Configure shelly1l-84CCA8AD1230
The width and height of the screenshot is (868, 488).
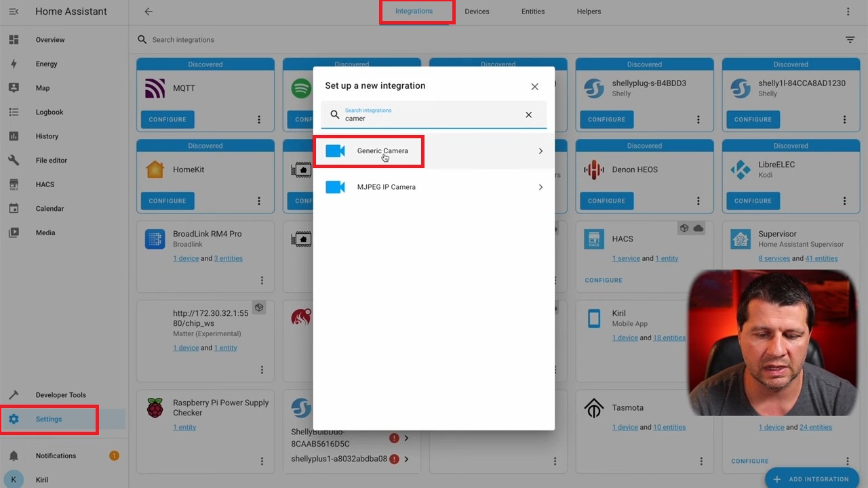[x=753, y=119]
